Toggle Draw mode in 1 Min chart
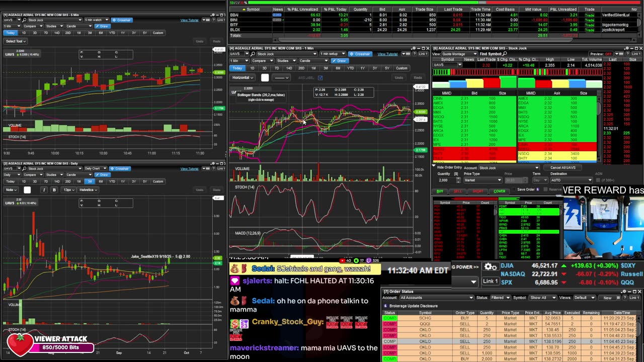 pos(341,61)
